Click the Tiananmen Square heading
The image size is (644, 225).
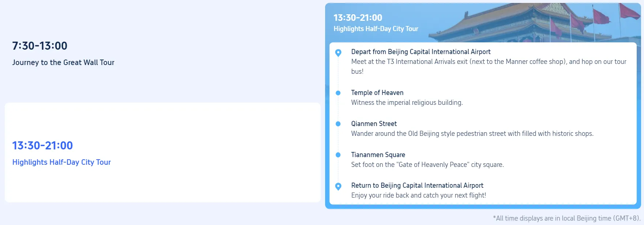click(x=378, y=155)
